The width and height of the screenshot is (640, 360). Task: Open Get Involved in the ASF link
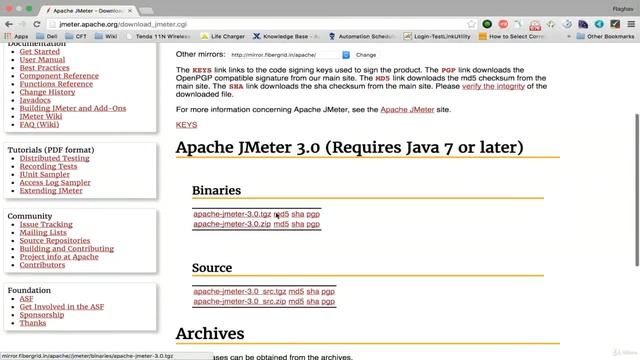pos(62,307)
